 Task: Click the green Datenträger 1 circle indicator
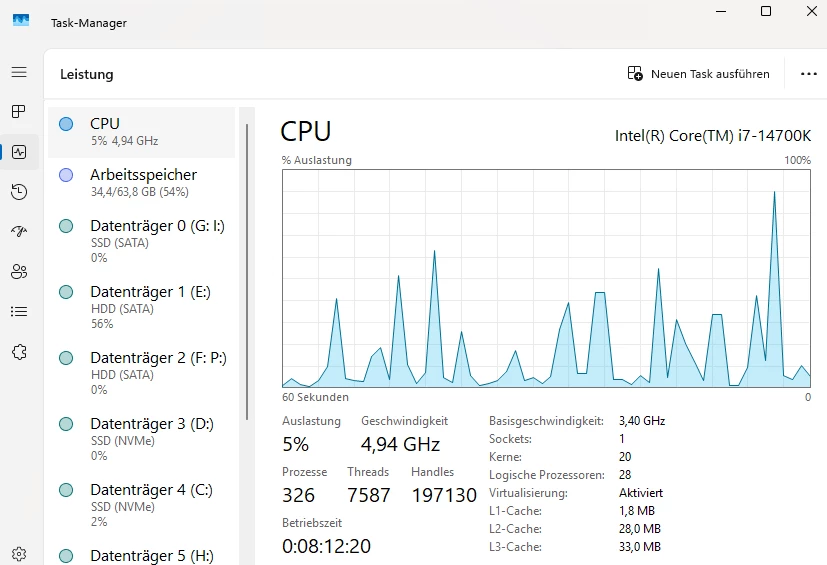pos(66,292)
